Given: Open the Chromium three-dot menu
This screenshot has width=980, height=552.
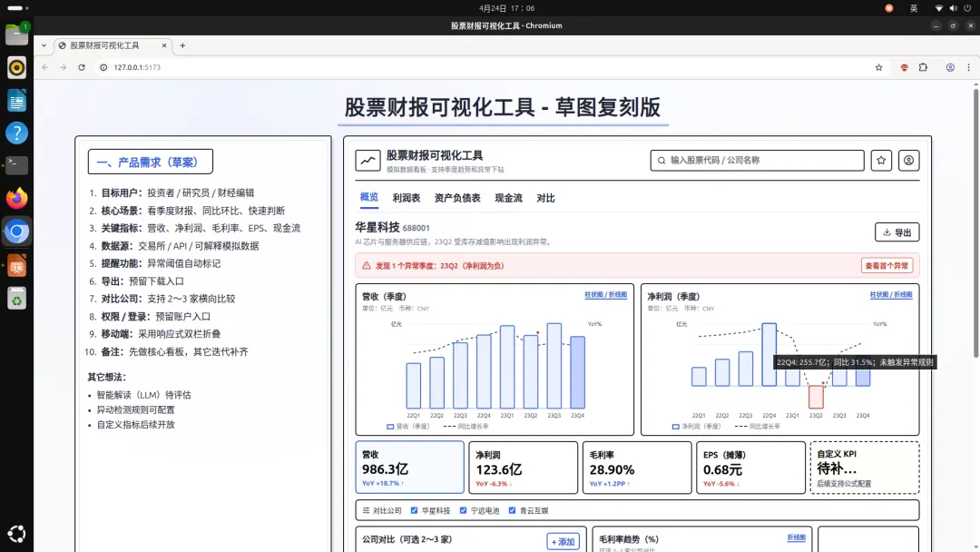Looking at the screenshot, I should click(x=969, y=67).
